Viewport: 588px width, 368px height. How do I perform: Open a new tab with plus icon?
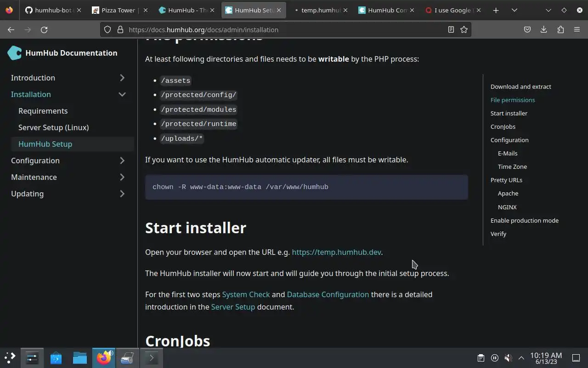(x=496, y=10)
